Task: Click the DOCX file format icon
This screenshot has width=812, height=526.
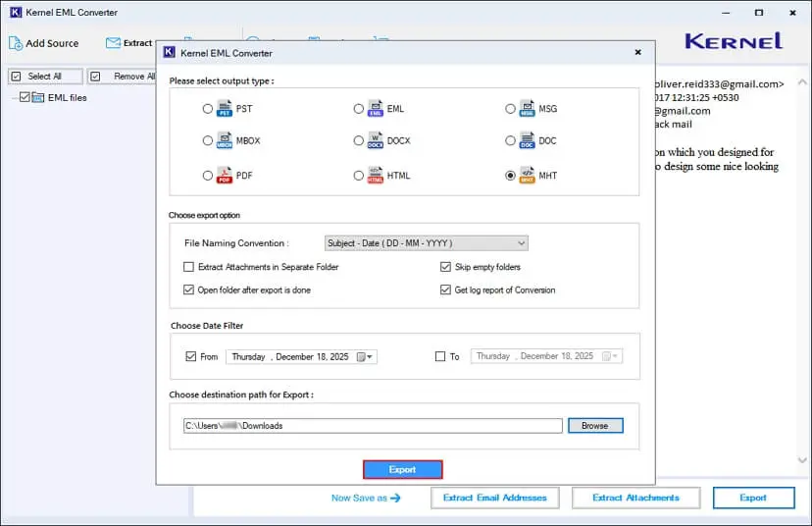Action: (x=376, y=140)
